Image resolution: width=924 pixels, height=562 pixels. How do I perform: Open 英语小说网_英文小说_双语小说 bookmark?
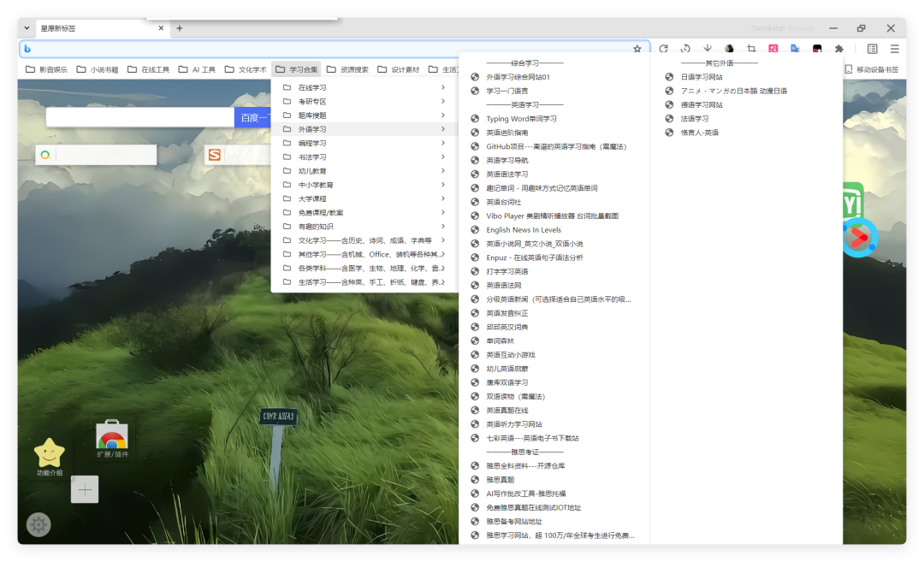coord(554,244)
